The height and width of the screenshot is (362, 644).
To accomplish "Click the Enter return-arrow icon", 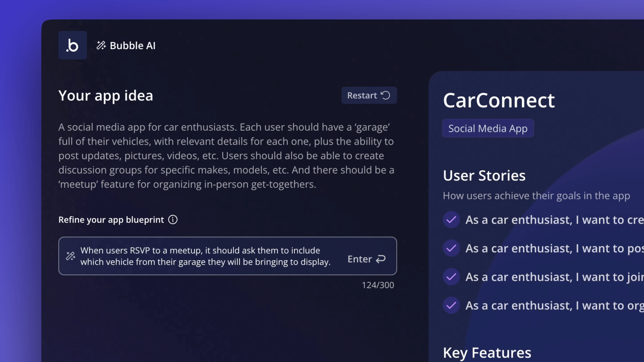I will (x=381, y=259).
